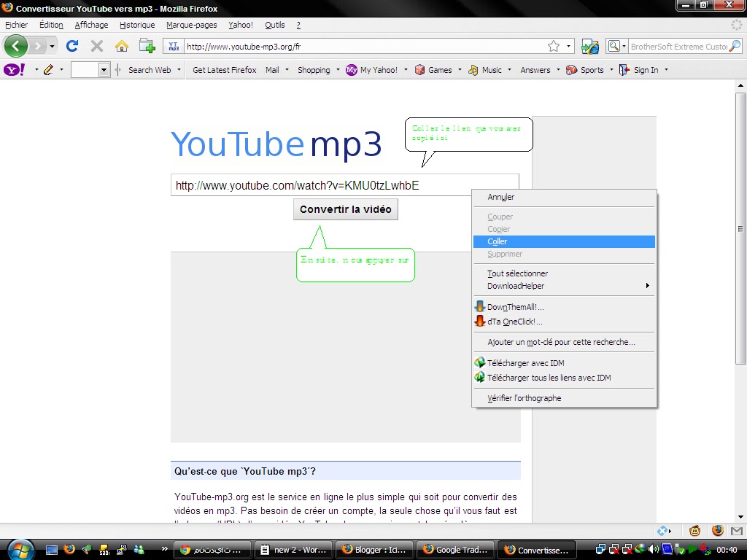The height and width of the screenshot is (560, 747).
Task: Choose Annuler in the context menu
Action: tap(564, 197)
